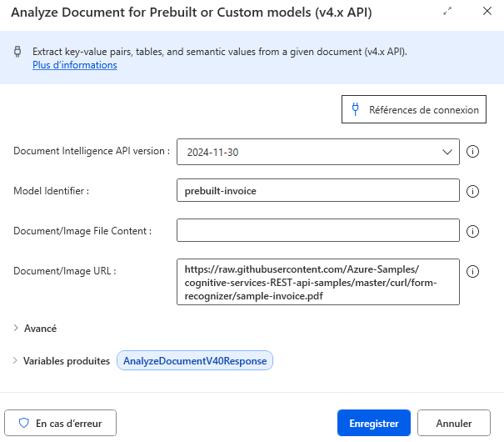Click connector plug icon in info banner
504x442 pixels.
pyautogui.click(x=17, y=52)
